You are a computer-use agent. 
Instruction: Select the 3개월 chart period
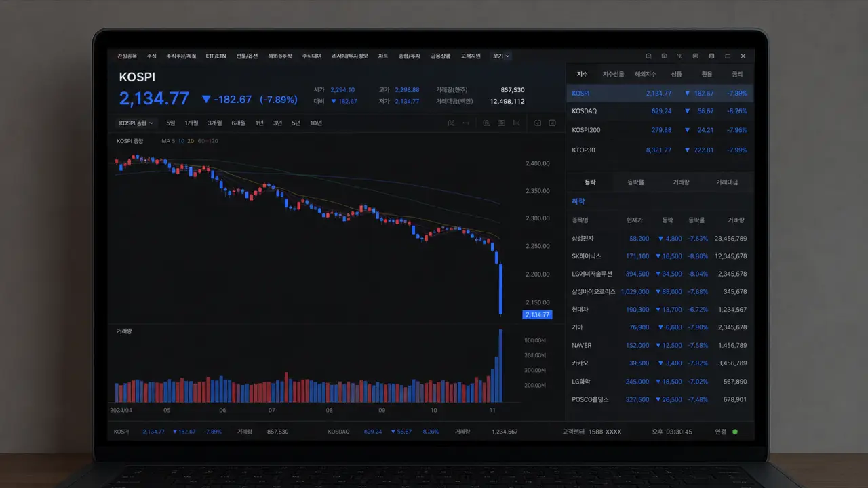coord(215,123)
